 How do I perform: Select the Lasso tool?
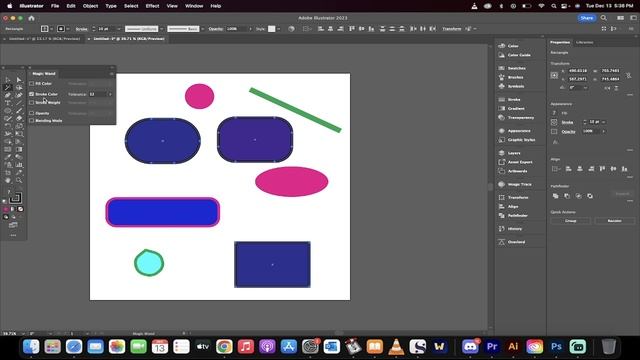pos(19,87)
